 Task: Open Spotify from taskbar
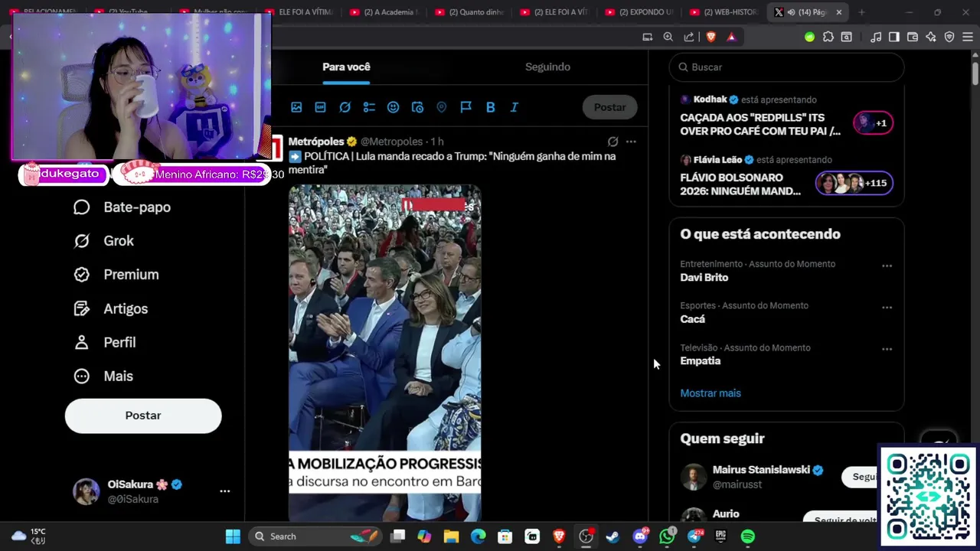pos(748,536)
